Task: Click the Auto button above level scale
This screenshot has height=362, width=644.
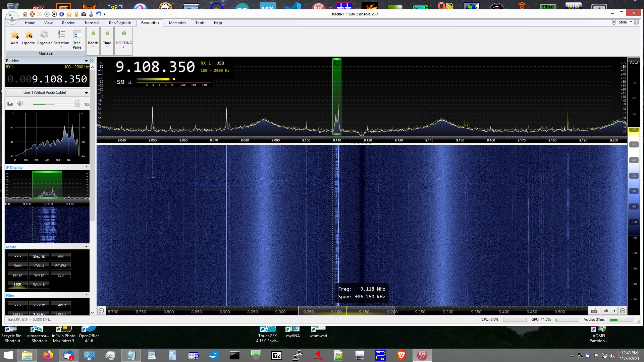Action: 634,62
